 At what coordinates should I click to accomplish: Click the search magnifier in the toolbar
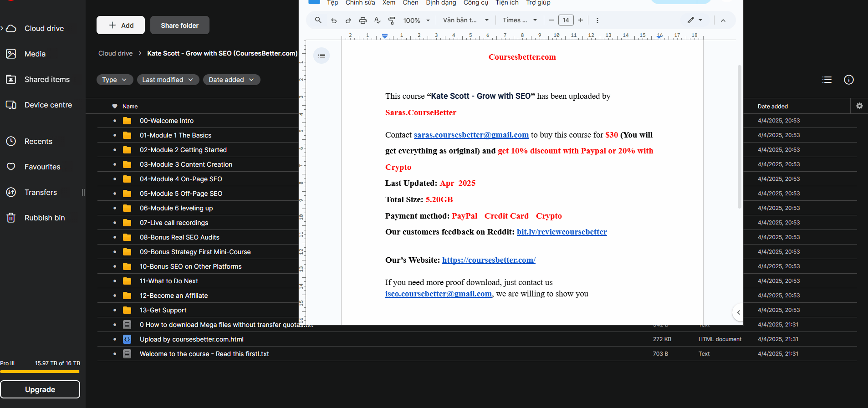(318, 20)
